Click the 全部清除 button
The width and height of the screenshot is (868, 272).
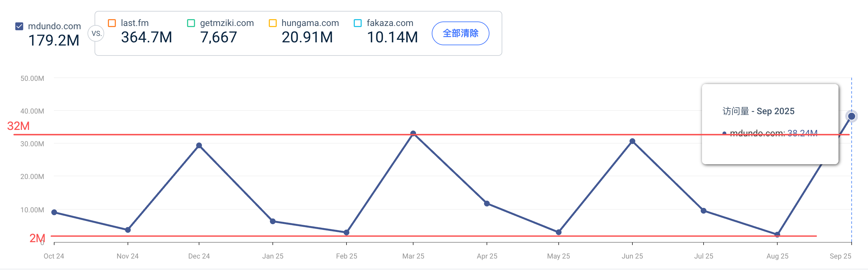point(460,33)
